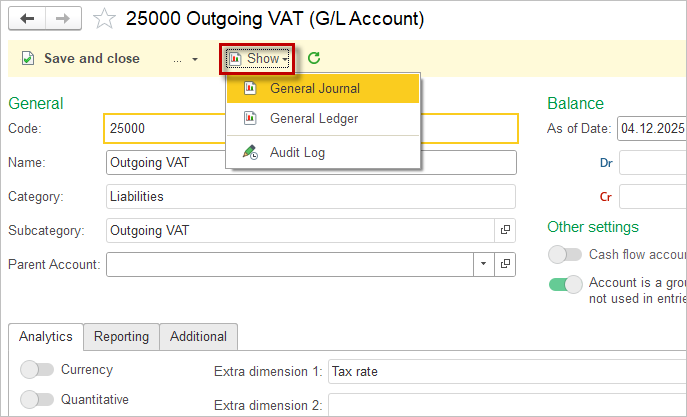Open the Parent Account record icon
This screenshot has width=687, height=417.
tap(505, 264)
